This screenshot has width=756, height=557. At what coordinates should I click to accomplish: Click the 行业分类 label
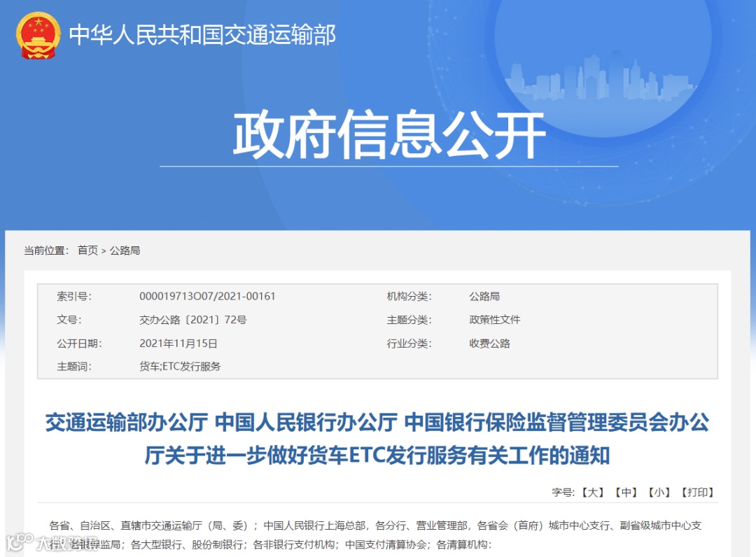tap(409, 344)
